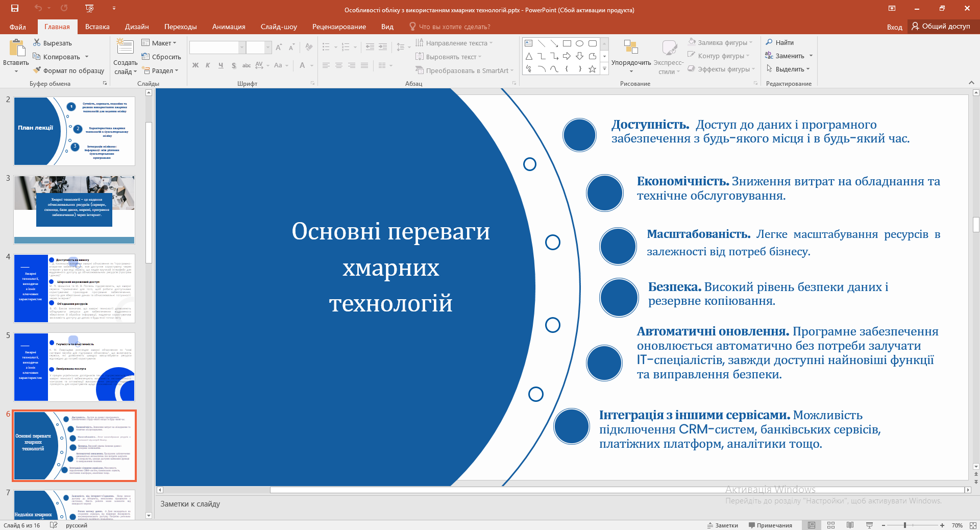Switch to Reading view icon

coord(850,525)
